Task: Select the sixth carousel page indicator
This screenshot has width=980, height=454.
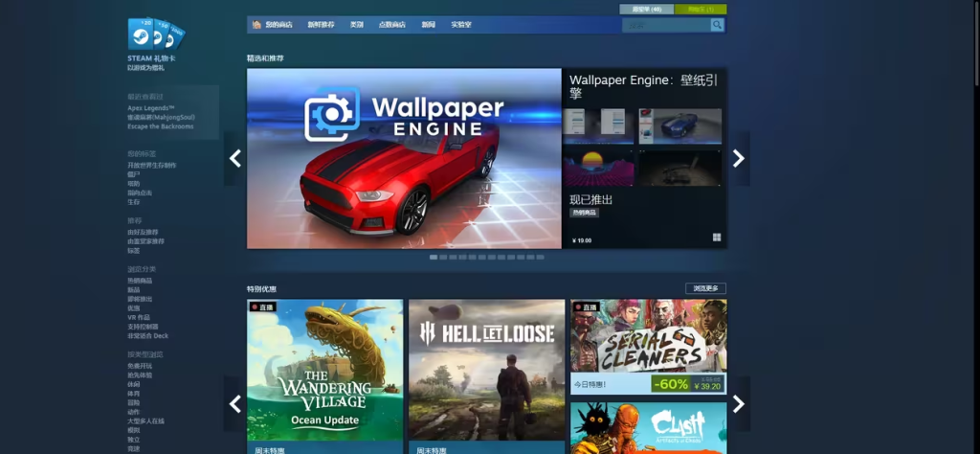Action: point(482,257)
